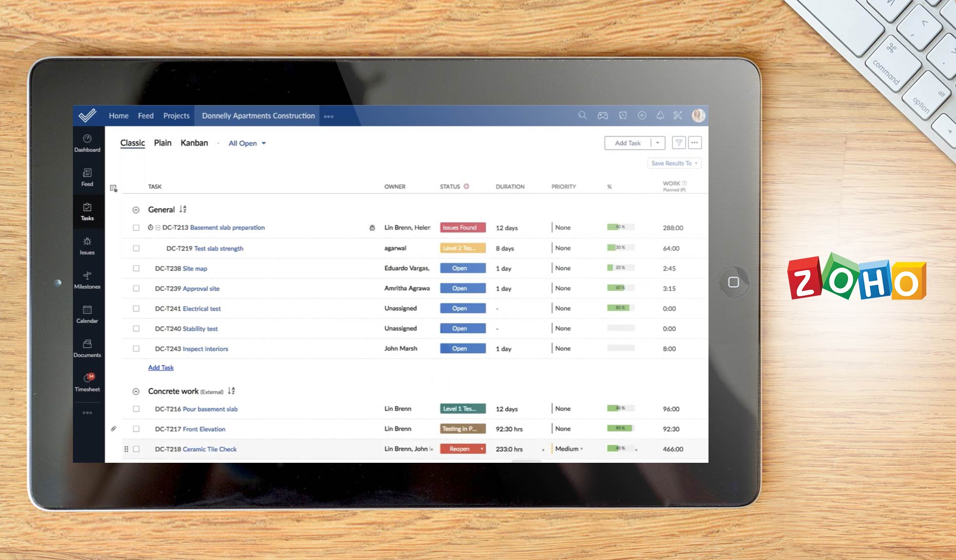View Milestones from the sidebar
Screen dimensions: 956x560
tap(88, 280)
